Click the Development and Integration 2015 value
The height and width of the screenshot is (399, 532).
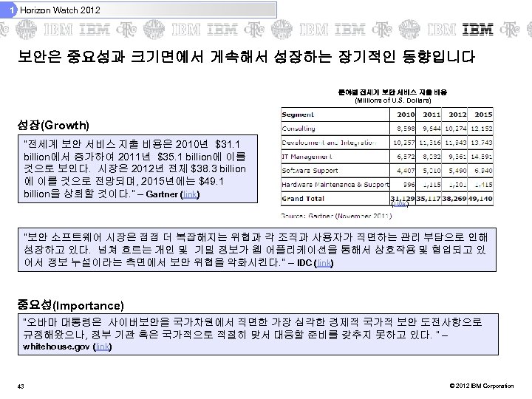click(x=480, y=143)
